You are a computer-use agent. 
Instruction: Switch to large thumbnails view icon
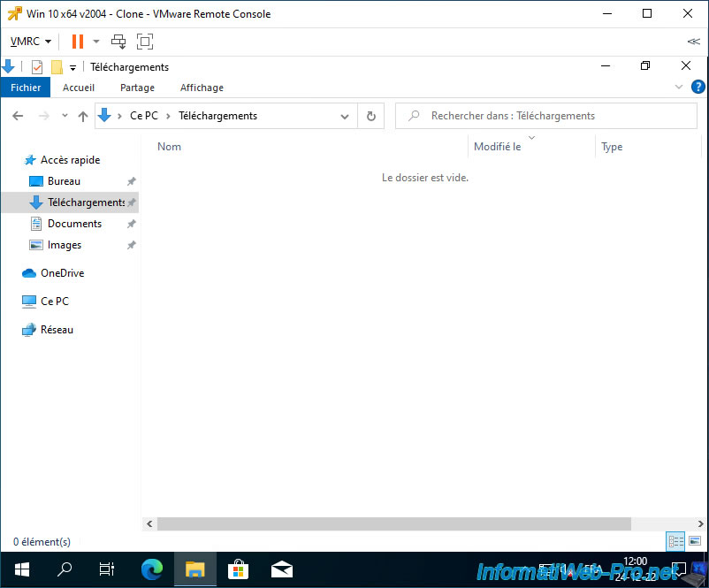point(695,541)
